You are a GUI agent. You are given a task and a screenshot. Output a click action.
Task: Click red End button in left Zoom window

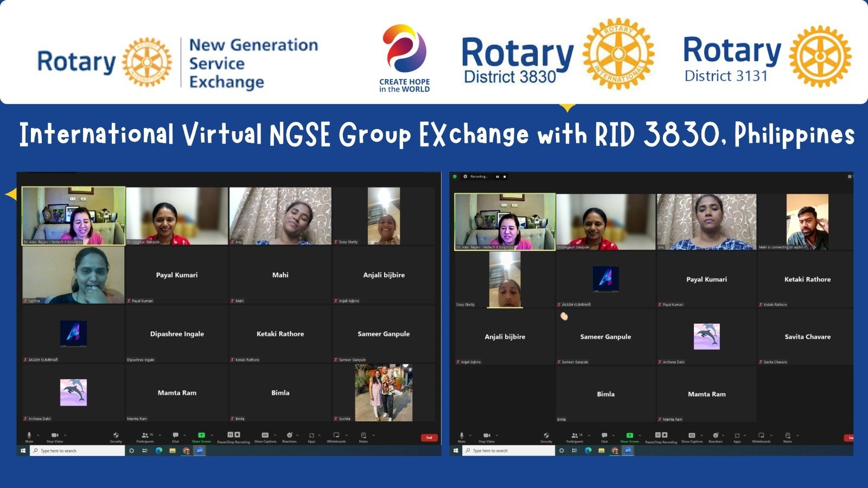click(428, 438)
